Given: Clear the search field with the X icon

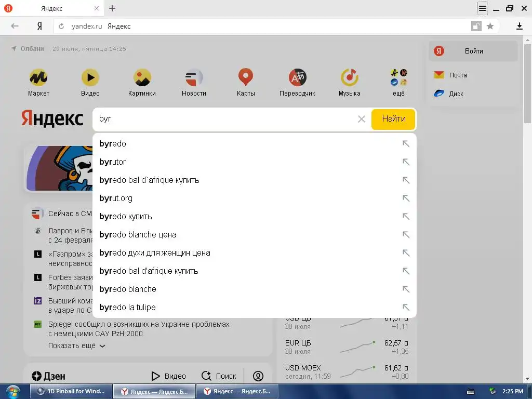Looking at the screenshot, I should (362, 119).
